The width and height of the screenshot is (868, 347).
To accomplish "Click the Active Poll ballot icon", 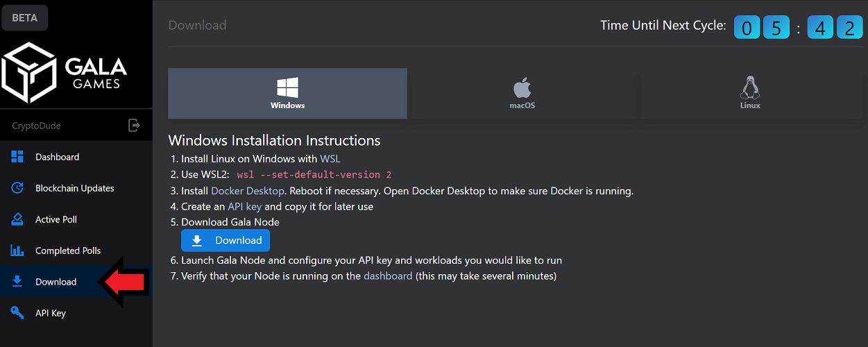I will [x=17, y=219].
